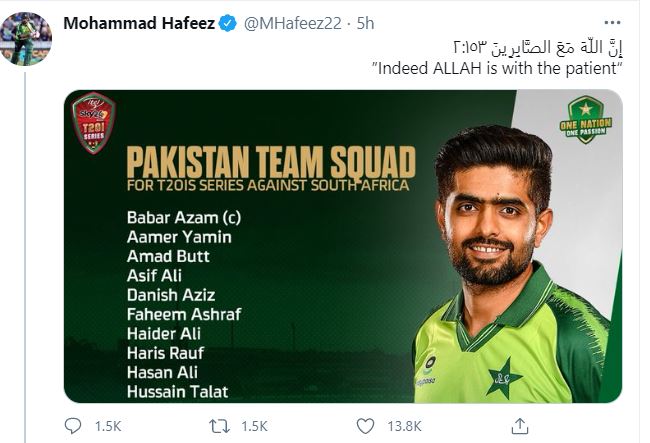Click the 1.5K reply count
This screenshot has width=650, height=443.
107,426
